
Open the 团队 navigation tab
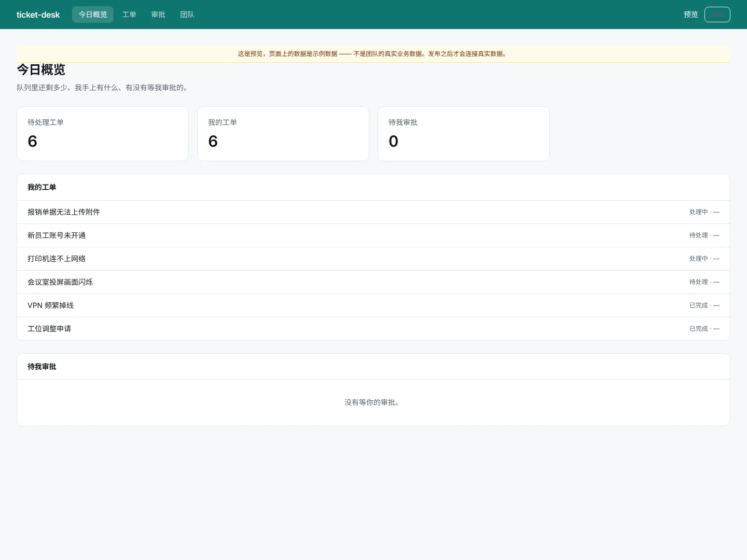[x=187, y=15]
